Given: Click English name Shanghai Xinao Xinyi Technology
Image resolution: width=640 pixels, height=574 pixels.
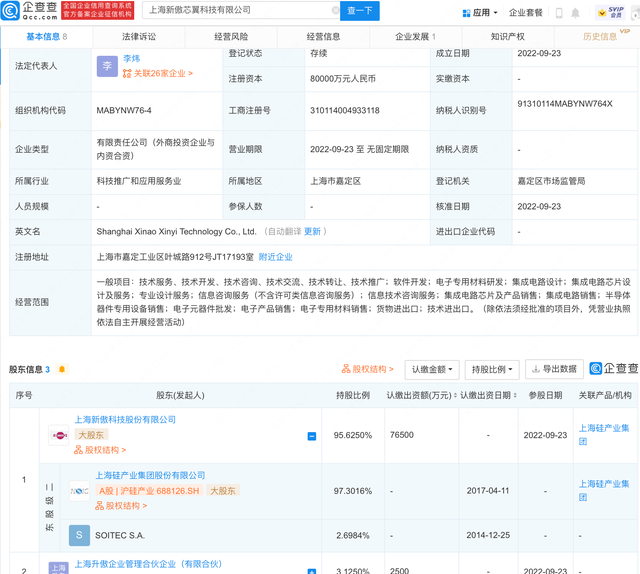Looking at the screenshot, I should click(176, 231).
